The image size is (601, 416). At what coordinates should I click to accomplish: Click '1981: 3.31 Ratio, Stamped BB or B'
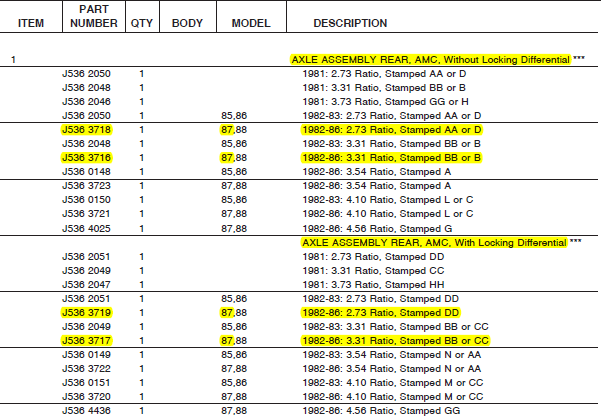384,88
